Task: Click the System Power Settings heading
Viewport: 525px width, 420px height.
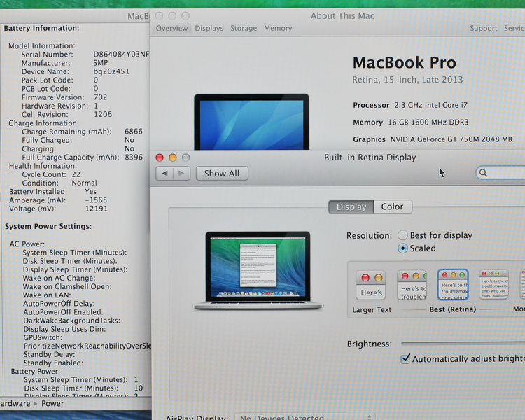Action: (x=48, y=226)
